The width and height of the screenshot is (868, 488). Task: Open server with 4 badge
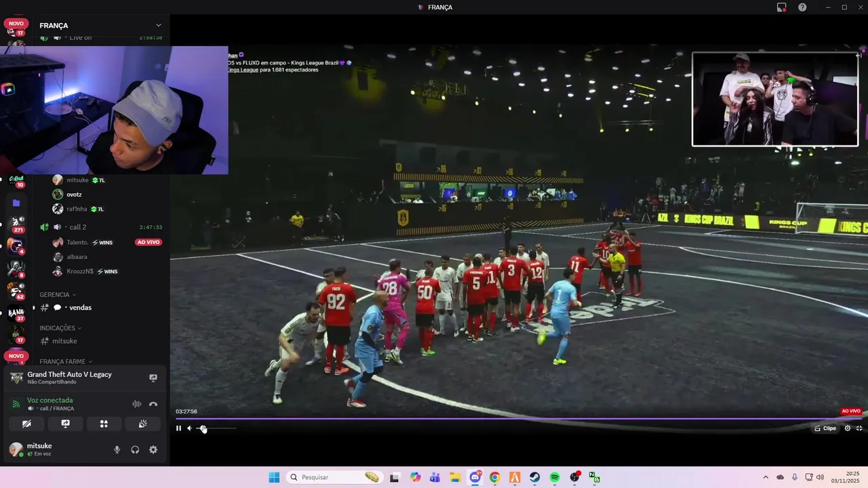[16, 245]
